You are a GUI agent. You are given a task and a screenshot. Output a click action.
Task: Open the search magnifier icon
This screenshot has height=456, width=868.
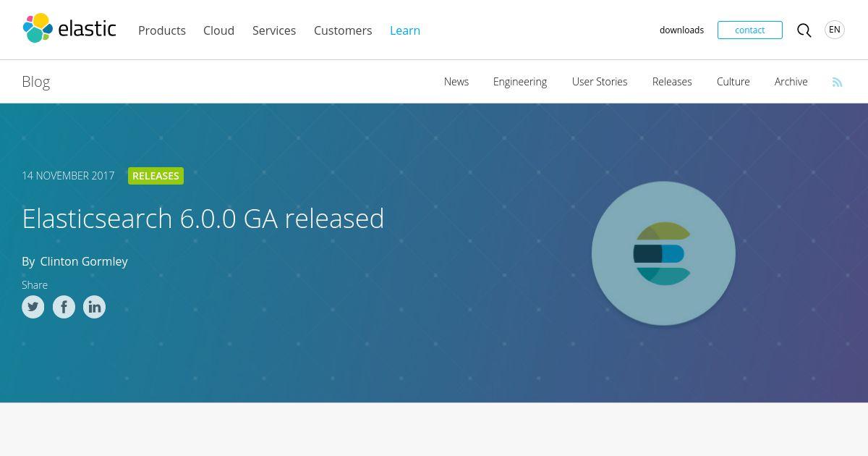(804, 30)
